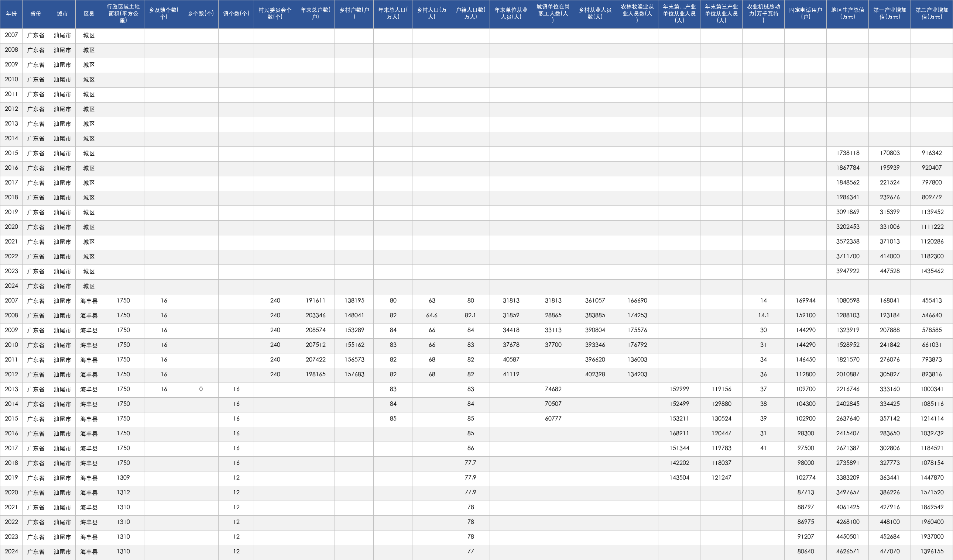Select the 固定电话用户 column header

806,14
